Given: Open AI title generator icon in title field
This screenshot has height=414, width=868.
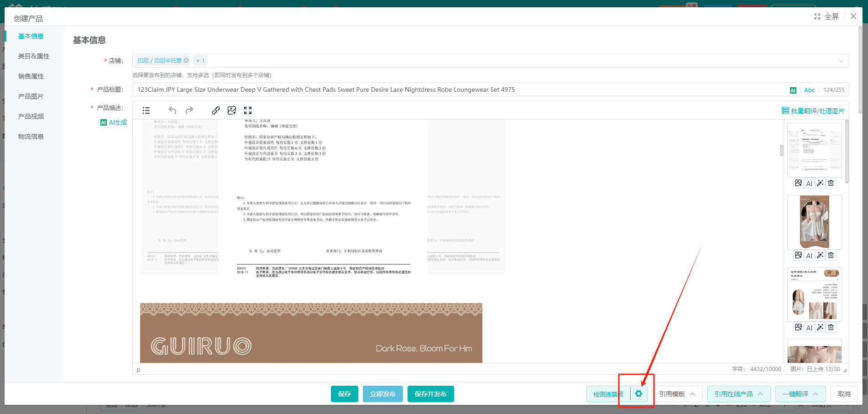Looking at the screenshot, I should coord(793,90).
